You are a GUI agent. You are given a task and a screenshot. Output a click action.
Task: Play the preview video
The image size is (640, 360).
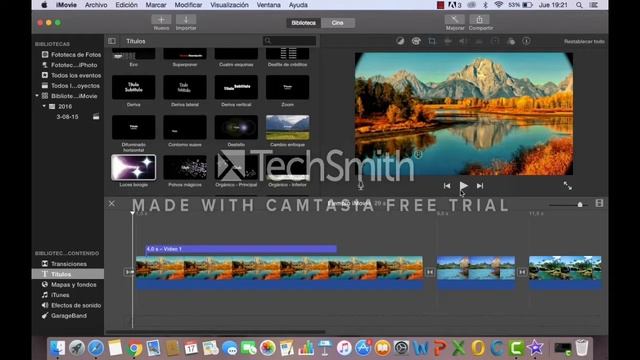(x=463, y=186)
